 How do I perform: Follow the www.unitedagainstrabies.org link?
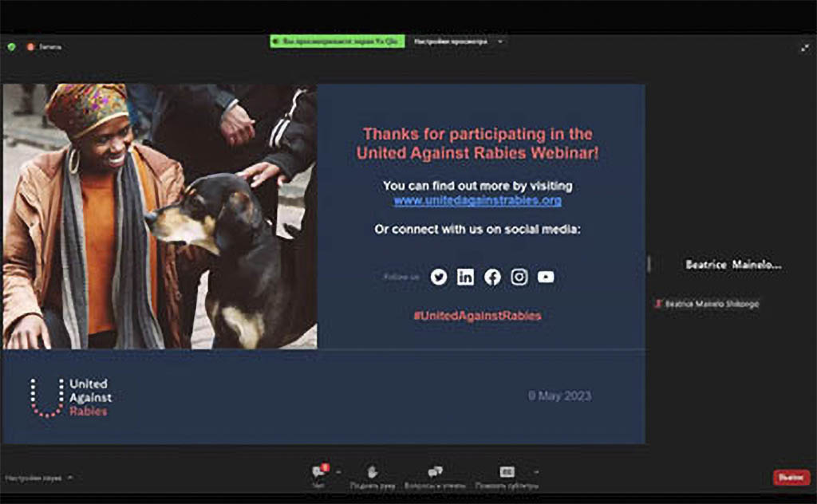[477, 200]
